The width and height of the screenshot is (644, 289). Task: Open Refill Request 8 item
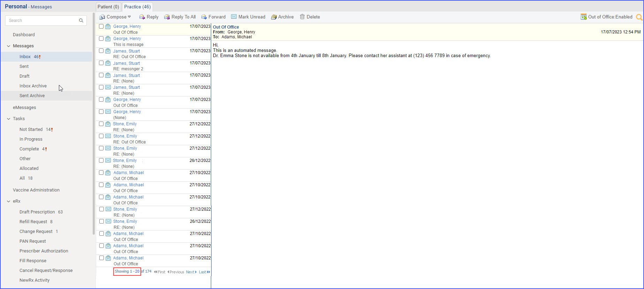pos(36,222)
